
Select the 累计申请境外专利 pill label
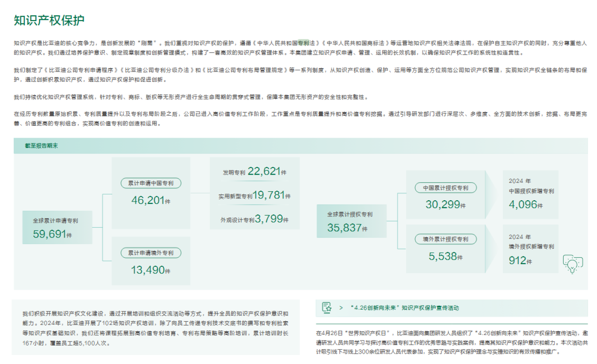[151, 253]
